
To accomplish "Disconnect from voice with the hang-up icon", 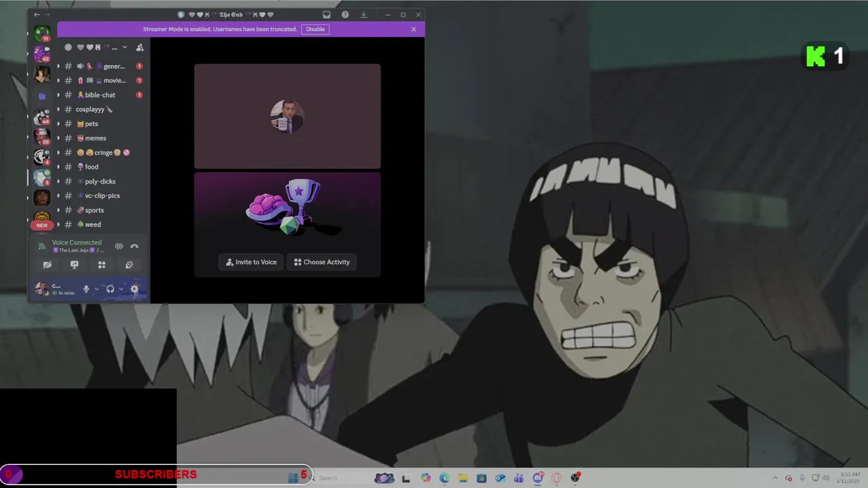I will (134, 246).
